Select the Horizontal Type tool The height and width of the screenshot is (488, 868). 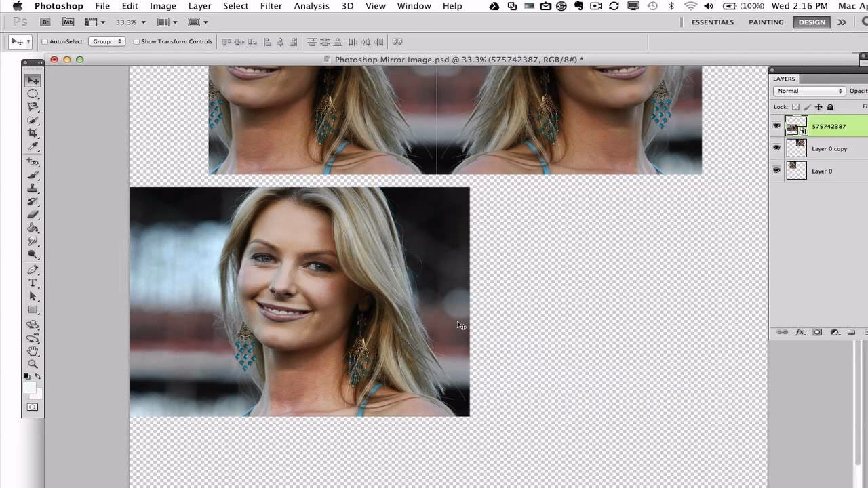(x=32, y=283)
